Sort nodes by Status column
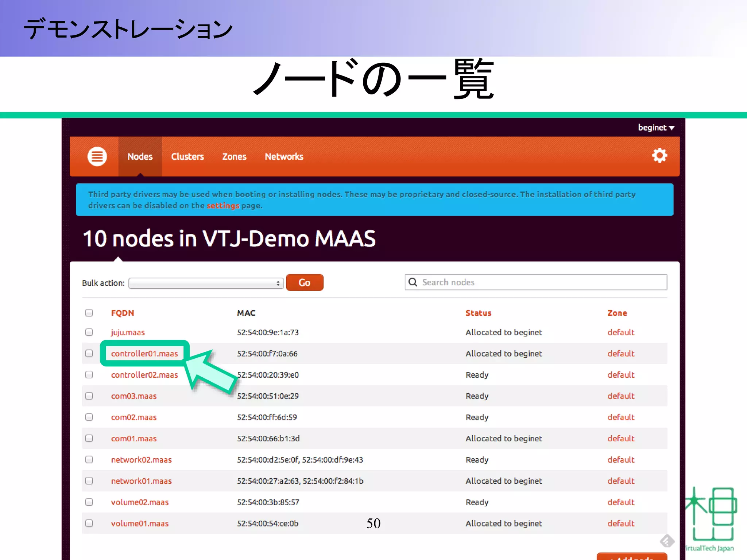Screen dimensions: 747x560 coord(478,313)
